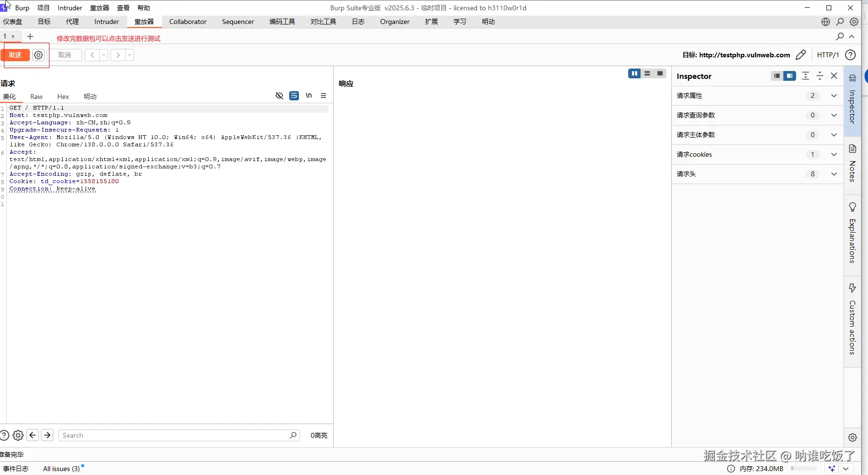Dock Inspector on the left side
This screenshot has height=475, width=868.
point(777,76)
